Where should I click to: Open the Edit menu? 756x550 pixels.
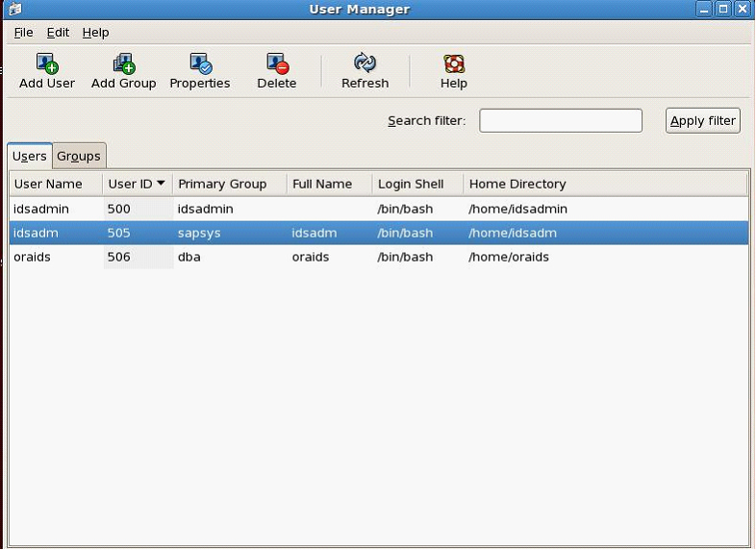pos(58,33)
